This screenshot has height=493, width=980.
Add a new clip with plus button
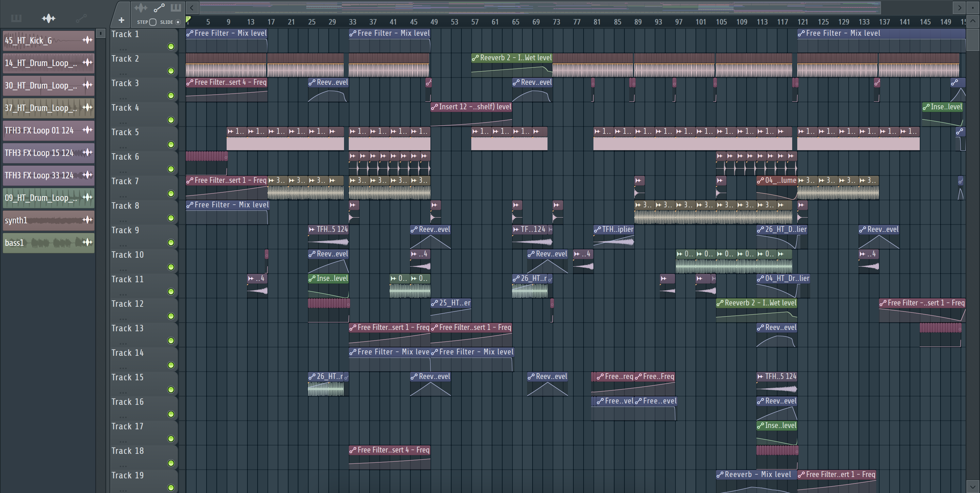pyautogui.click(x=121, y=20)
